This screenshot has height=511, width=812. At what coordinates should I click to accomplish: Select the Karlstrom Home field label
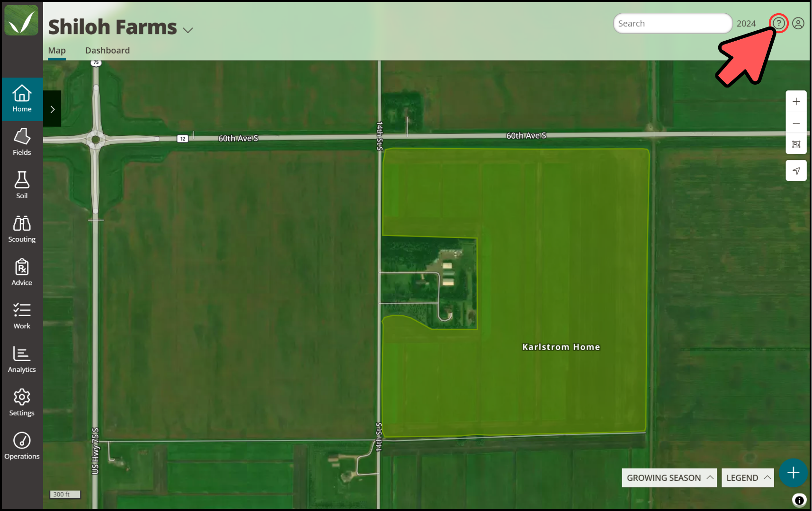pos(561,347)
